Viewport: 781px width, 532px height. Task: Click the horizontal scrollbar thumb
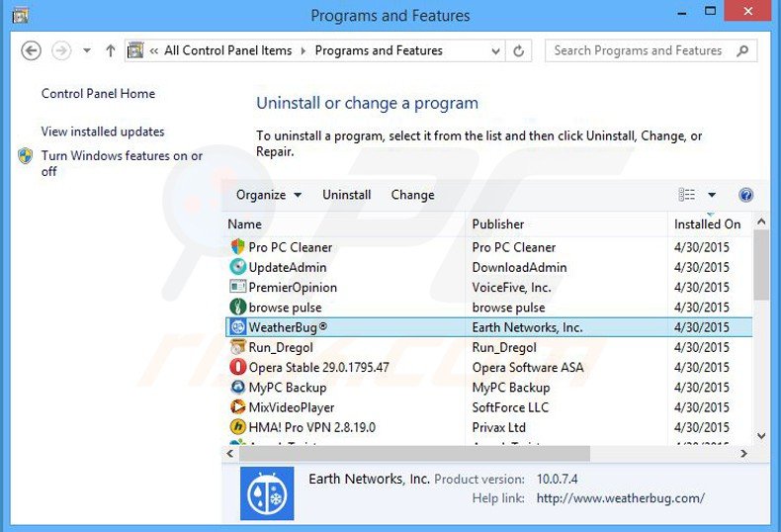414,453
